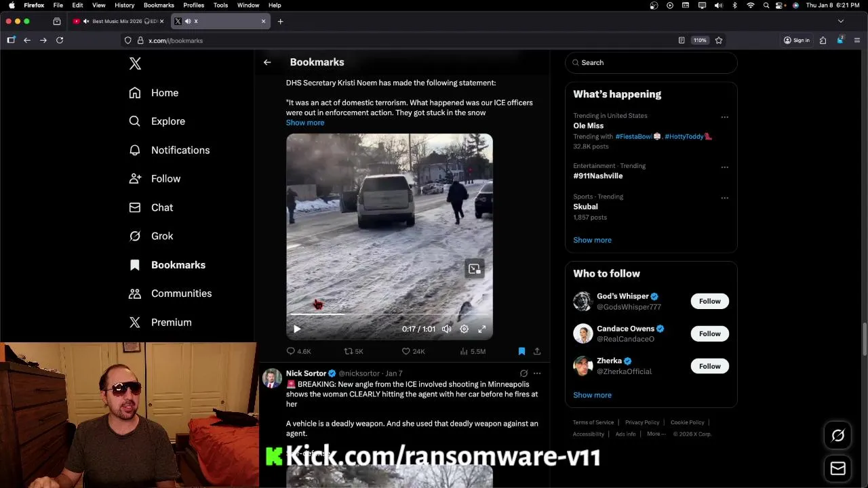Show more in Who to follow

[x=592, y=395]
